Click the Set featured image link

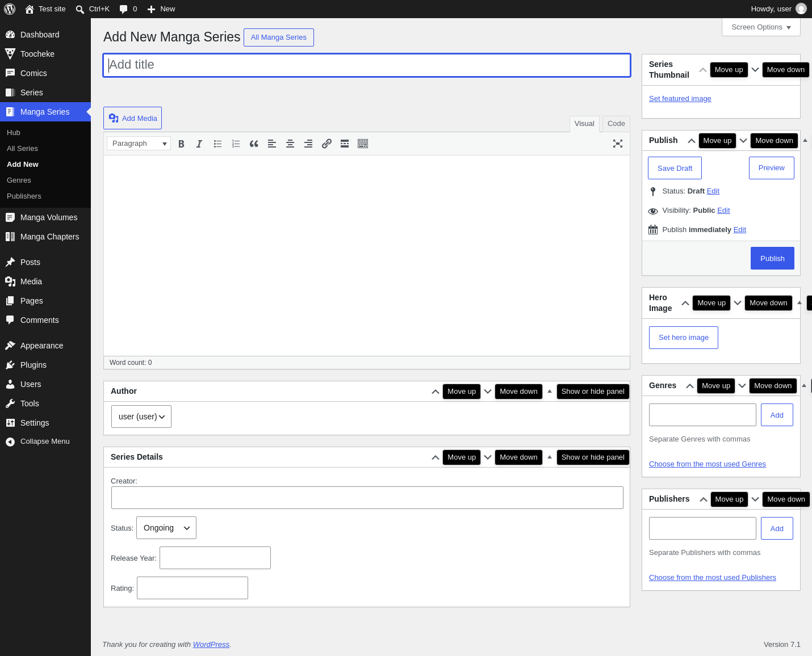pyautogui.click(x=680, y=99)
